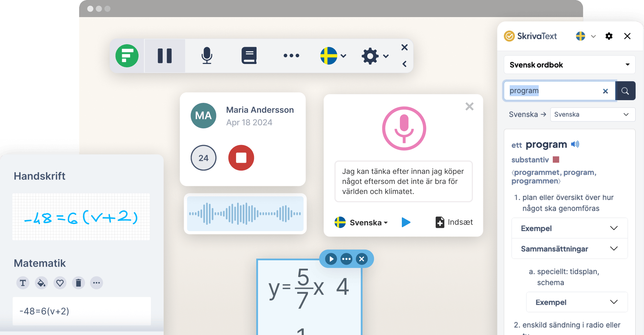Click the Handskrift heading
Image resolution: width=644 pixels, height=335 pixels.
[40, 176]
